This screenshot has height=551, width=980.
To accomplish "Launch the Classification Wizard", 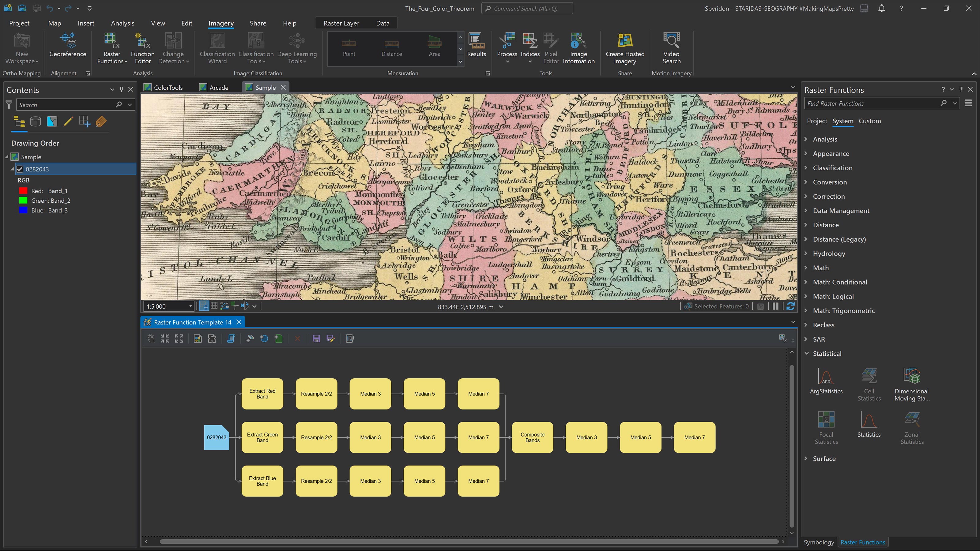I will [x=217, y=47].
